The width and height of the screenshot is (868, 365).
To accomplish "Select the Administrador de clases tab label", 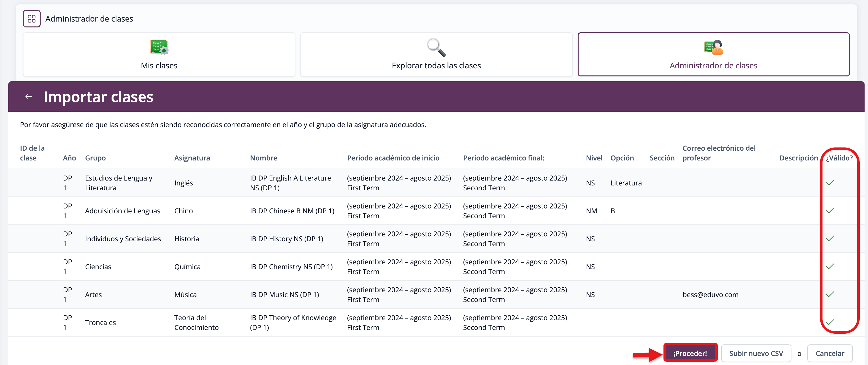I will pos(713,65).
